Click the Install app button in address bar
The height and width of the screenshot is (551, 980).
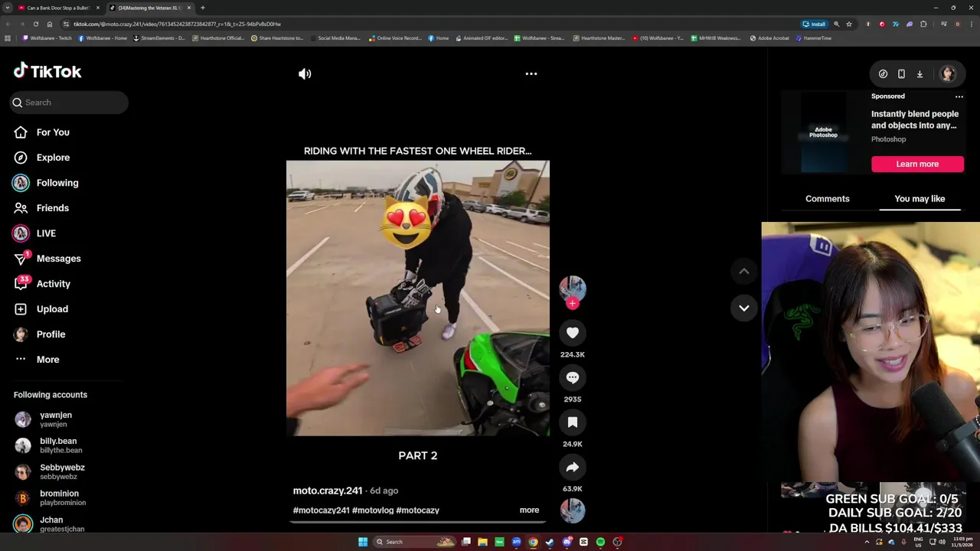(815, 24)
